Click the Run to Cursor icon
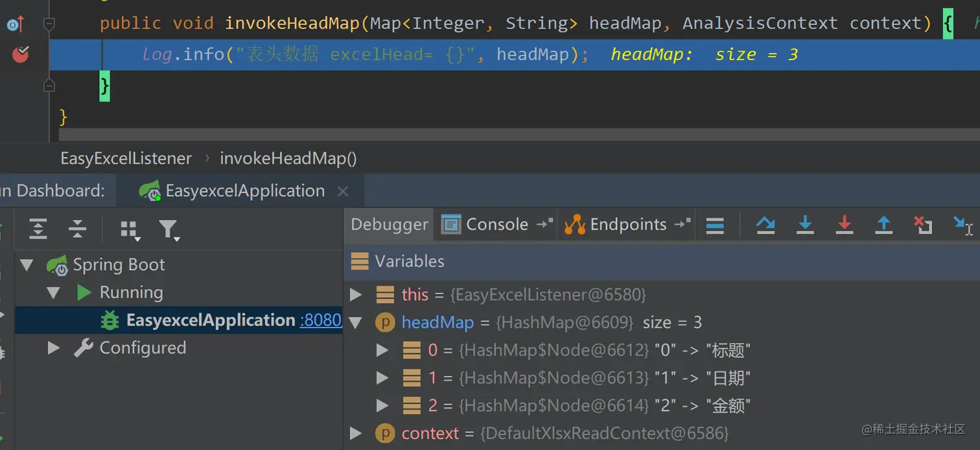Screen dimensions: 980x450 coord(962,225)
